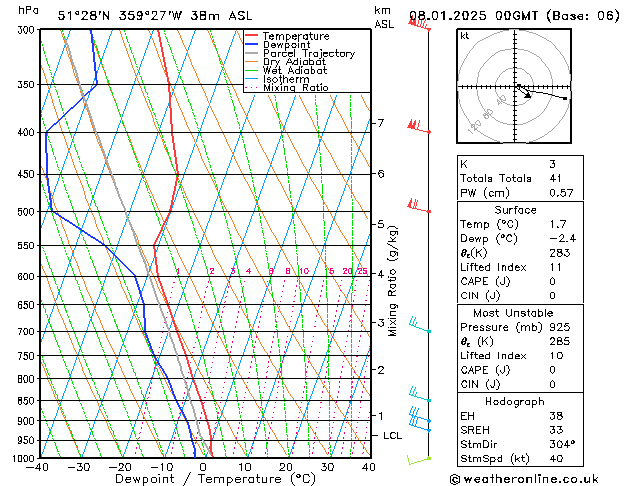Click the red wind barb at 400 hPa
This screenshot has width=629, height=486.
(417, 127)
